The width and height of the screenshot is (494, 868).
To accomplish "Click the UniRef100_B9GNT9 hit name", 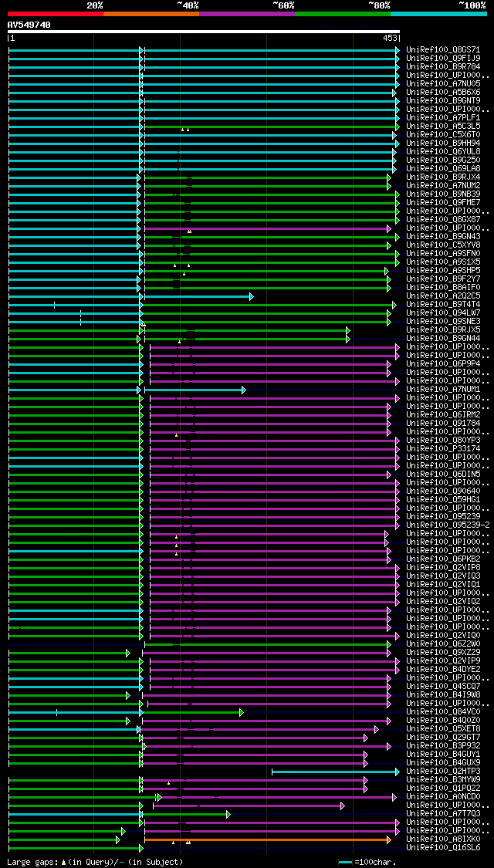I will [443, 101].
